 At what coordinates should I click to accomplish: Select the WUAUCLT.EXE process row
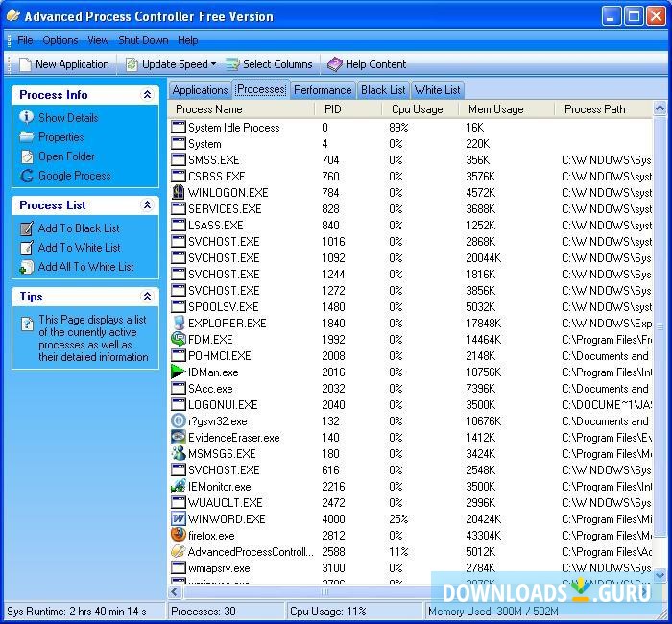411,503
